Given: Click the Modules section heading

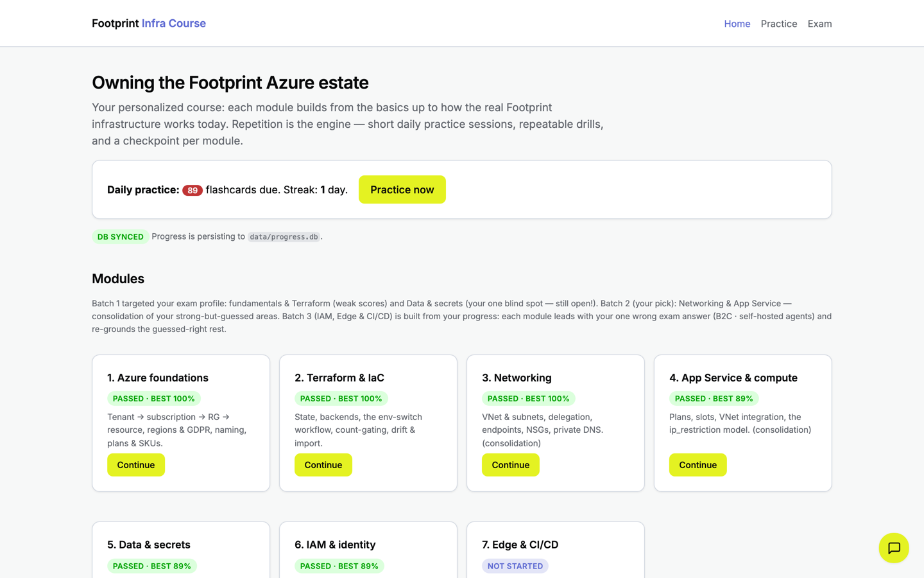Looking at the screenshot, I should [118, 279].
